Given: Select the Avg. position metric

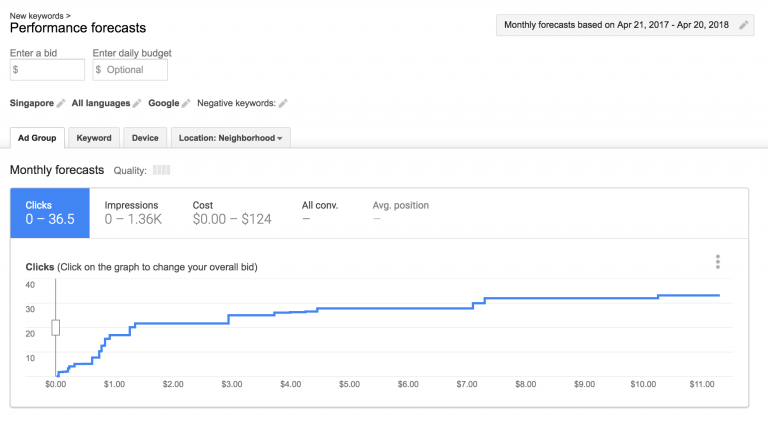Looking at the screenshot, I should (400, 213).
